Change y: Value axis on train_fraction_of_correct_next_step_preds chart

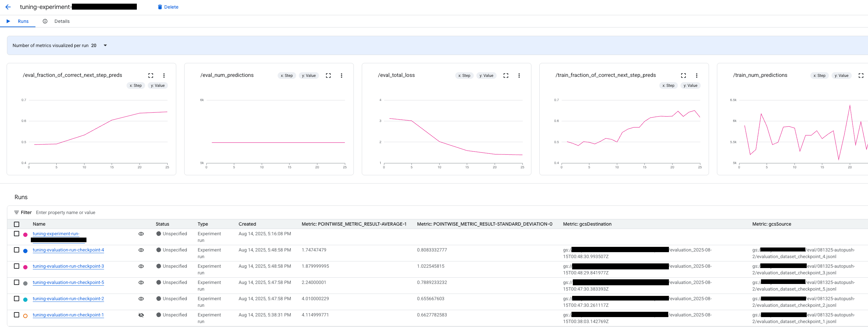(690, 85)
